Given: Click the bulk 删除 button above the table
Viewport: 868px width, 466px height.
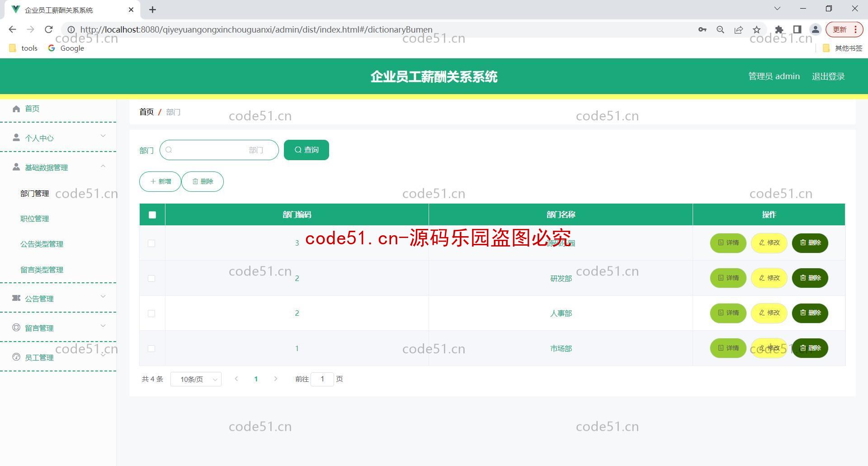Looking at the screenshot, I should (203, 181).
